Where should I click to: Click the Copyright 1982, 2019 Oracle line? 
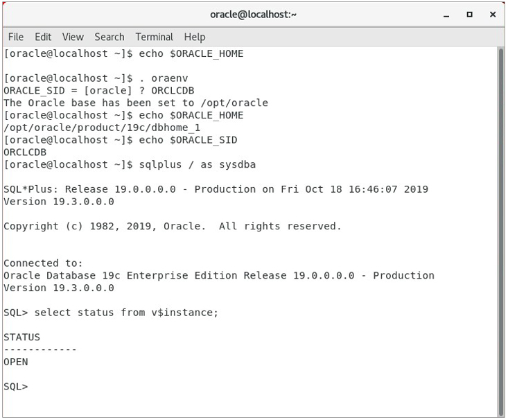173,226
